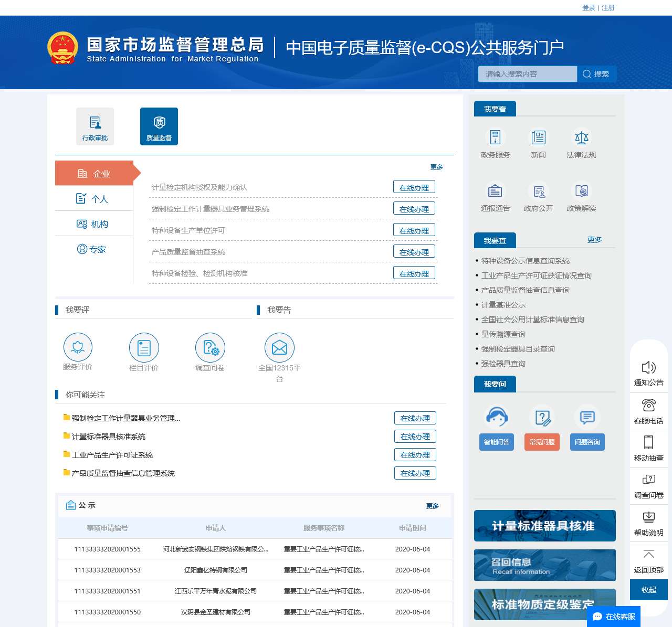672x627 pixels.
Task: Open 强制检定器具目录查询 link
Action: pos(518,349)
